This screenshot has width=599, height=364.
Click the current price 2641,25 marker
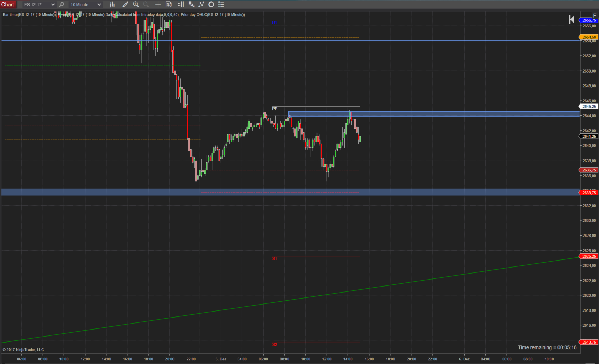589,136
